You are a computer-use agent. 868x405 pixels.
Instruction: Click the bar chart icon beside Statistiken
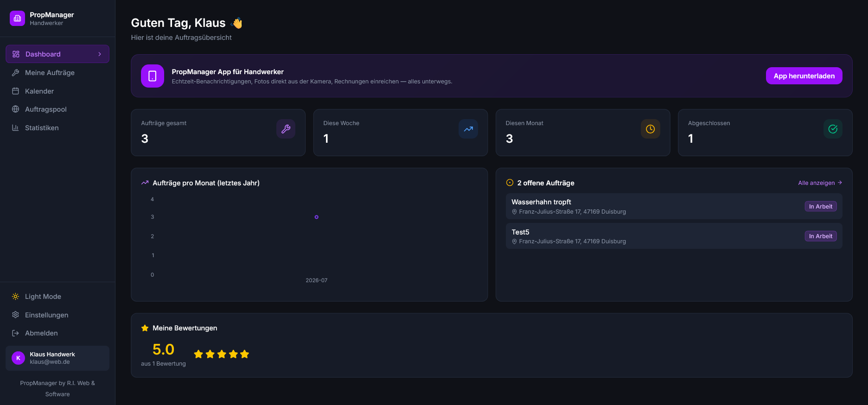click(15, 128)
